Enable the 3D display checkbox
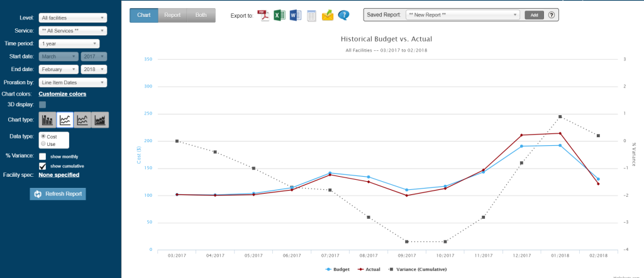The width and height of the screenshot is (644, 278). [x=42, y=104]
